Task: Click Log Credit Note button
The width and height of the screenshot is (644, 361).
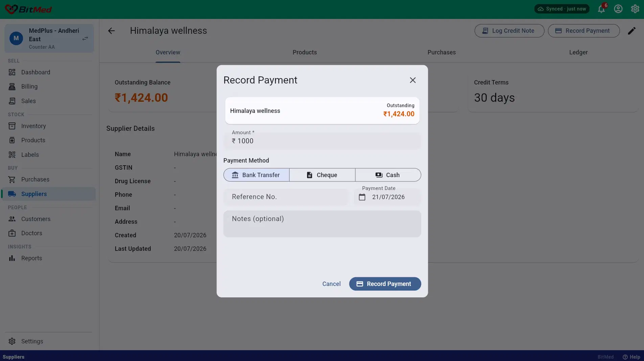Action: (509, 31)
